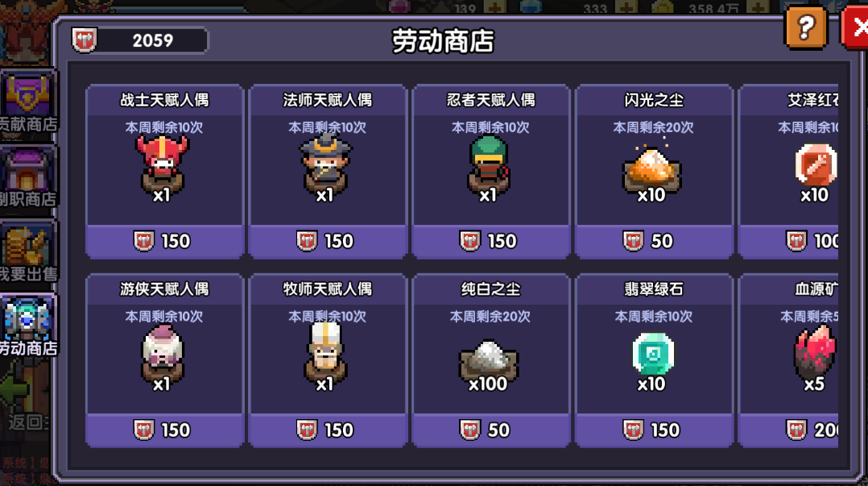This screenshot has width=868, height=486.
Task: Open the orange question mark help button
Action: (805, 27)
